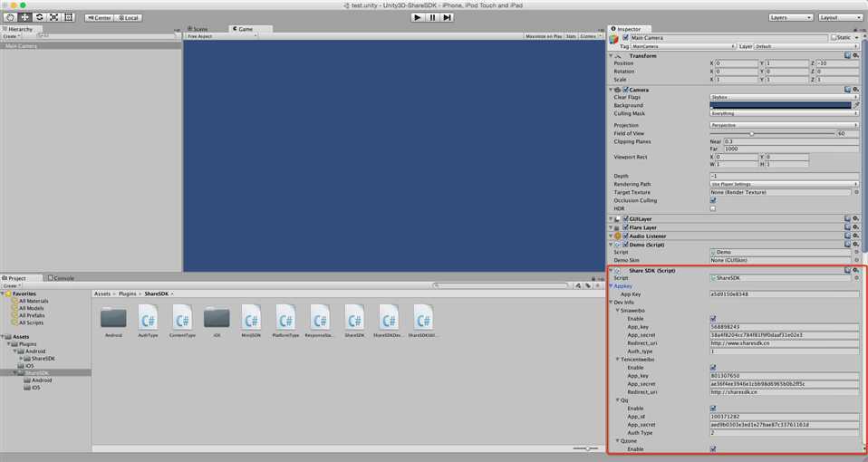868x462 pixels.
Task: Click the Near clipping plane field
Action: pyautogui.click(x=792, y=141)
